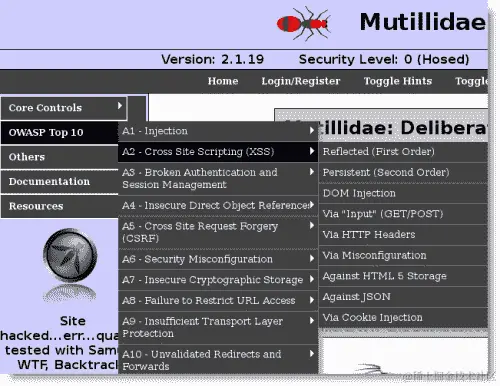Choose Via Misconfiguration submenu item
The height and width of the screenshot is (386, 500).
point(403,256)
